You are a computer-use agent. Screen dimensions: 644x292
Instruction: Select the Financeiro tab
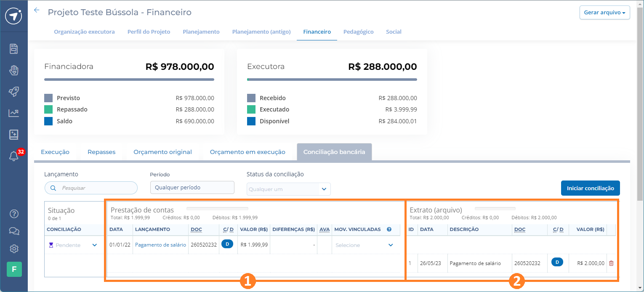pos(317,32)
